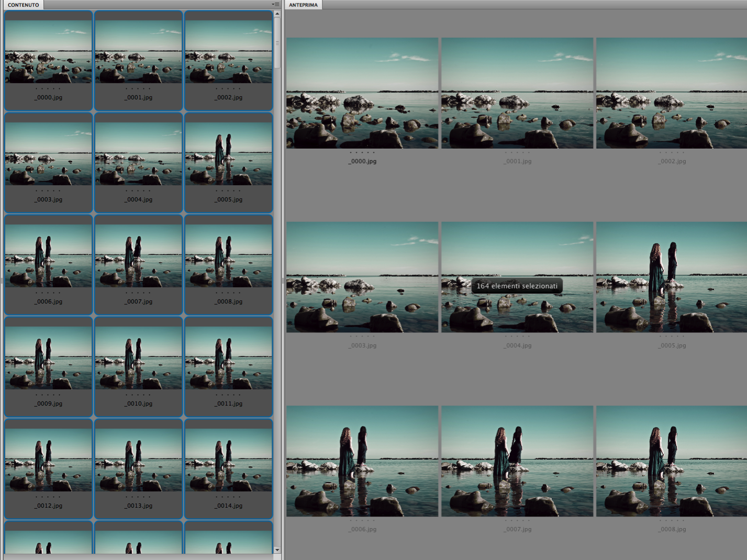Set rating dots under _0001.jpg in Contenuto
The width and height of the screenshot is (747, 560).
click(138, 89)
